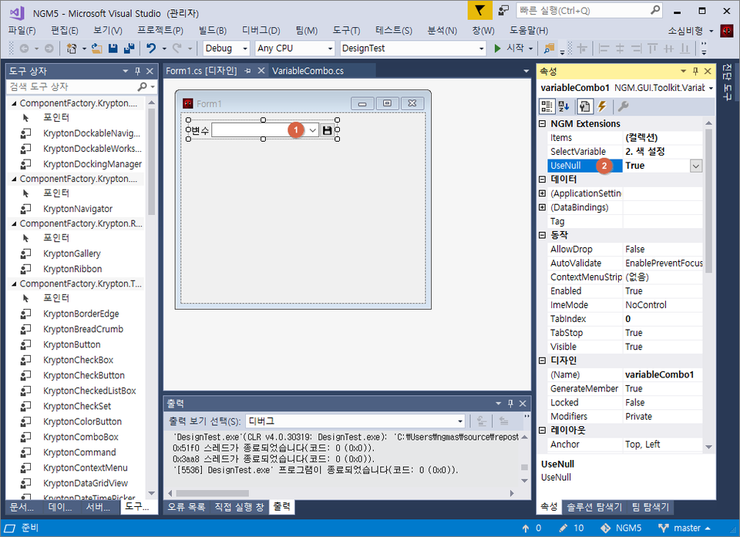Sort properties alphabetically
This screenshot has width=740, height=537.
coord(564,107)
